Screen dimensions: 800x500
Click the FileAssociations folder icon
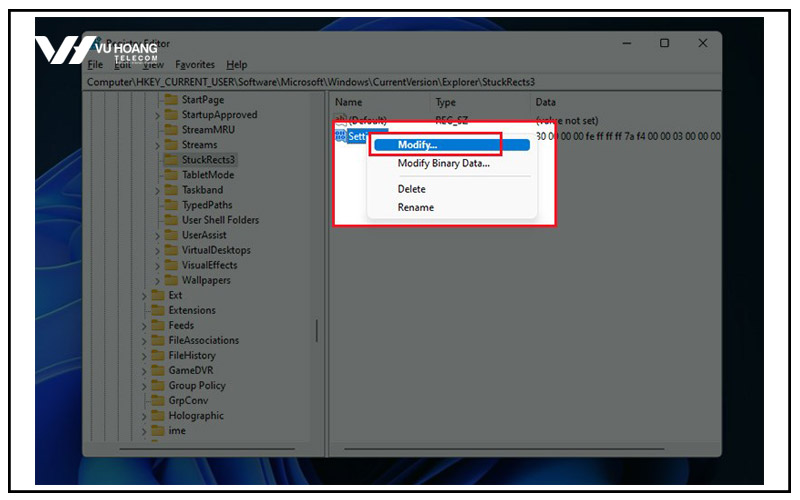click(x=158, y=340)
